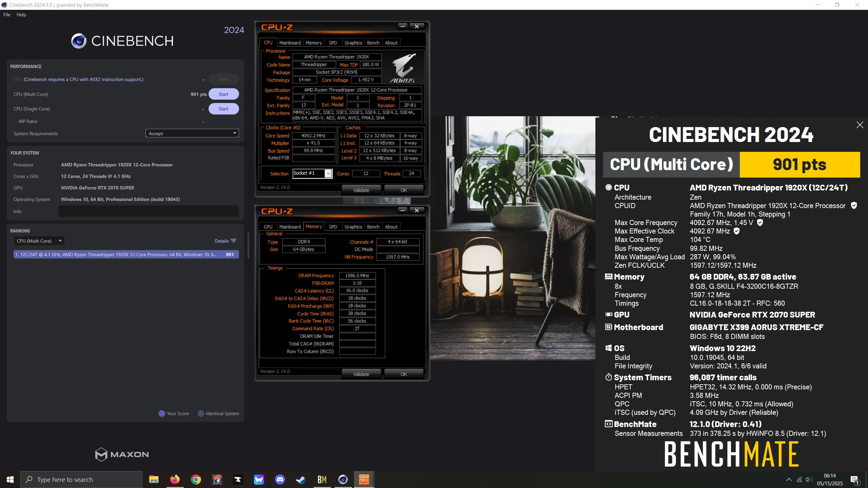
Task: Click the taskbar clock showing 06:14
Action: 830,480
